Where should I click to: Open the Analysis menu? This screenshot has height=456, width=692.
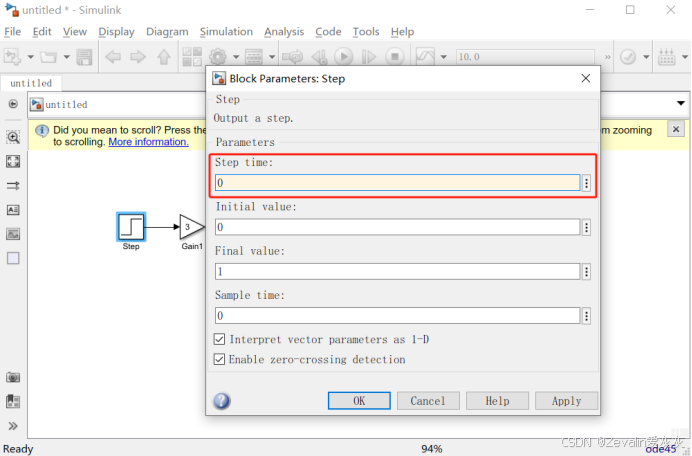[284, 32]
